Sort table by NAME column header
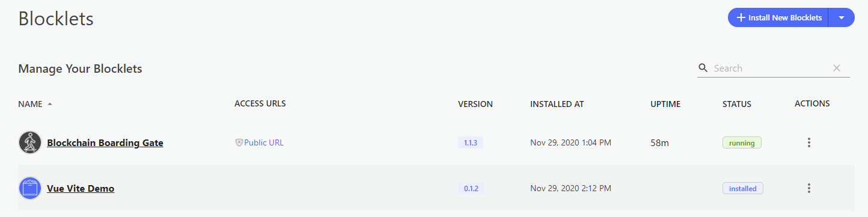Image resolution: width=868 pixels, height=217 pixels. (x=30, y=104)
